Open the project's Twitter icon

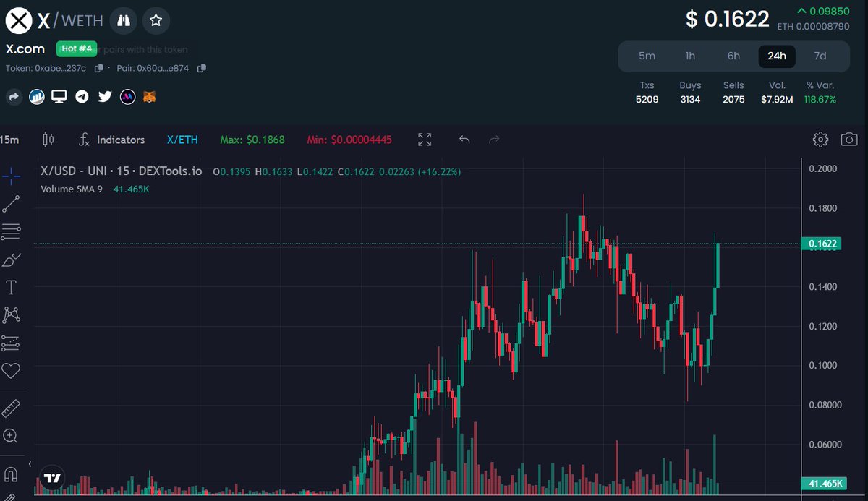(105, 96)
